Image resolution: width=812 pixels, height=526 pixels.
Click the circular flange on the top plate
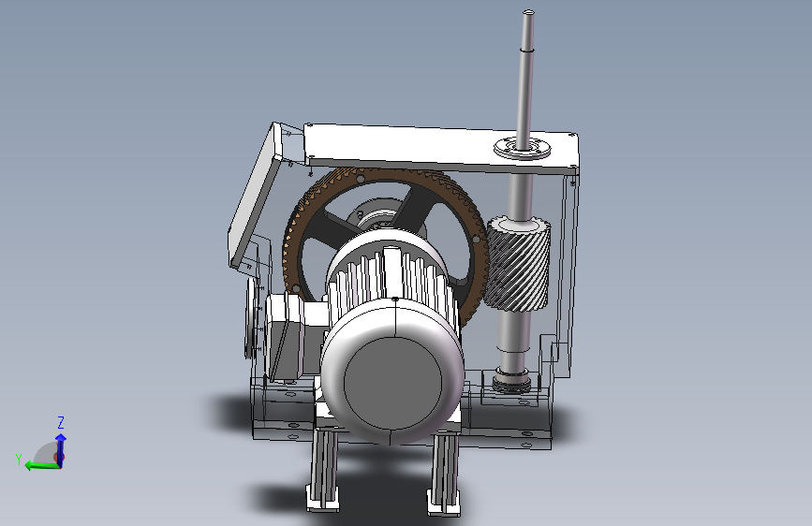[x=522, y=148]
